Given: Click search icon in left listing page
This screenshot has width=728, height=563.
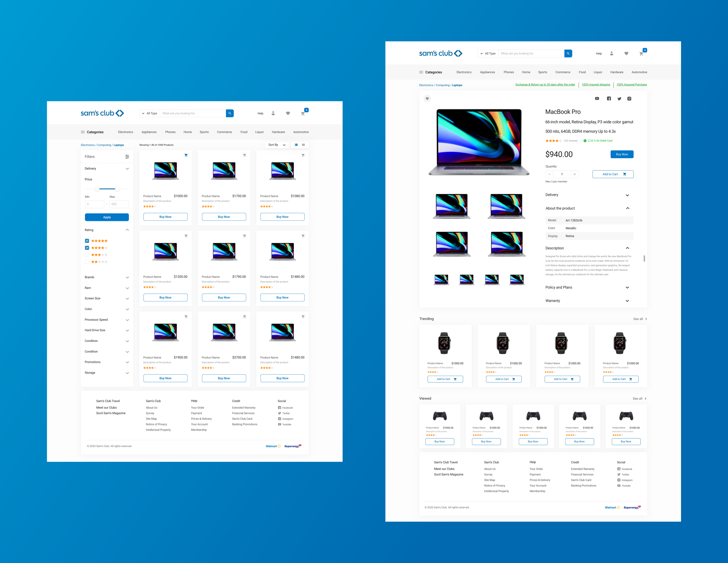Looking at the screenshot, I should click(x=230, y=113).
